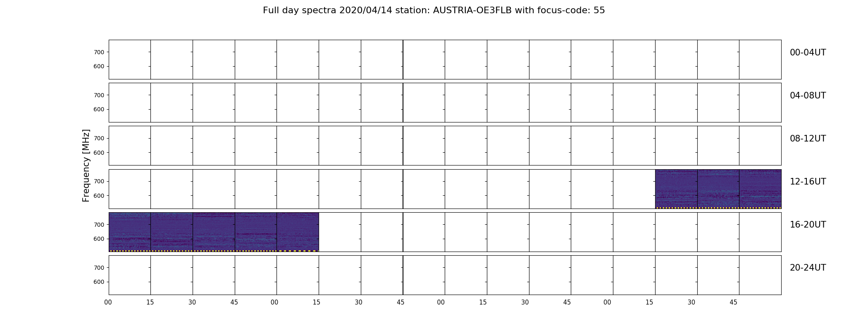The image size is (868, 331).
Task: Click the 600 tick label of the 16-20UT row
Action: (x=99, y=239)
